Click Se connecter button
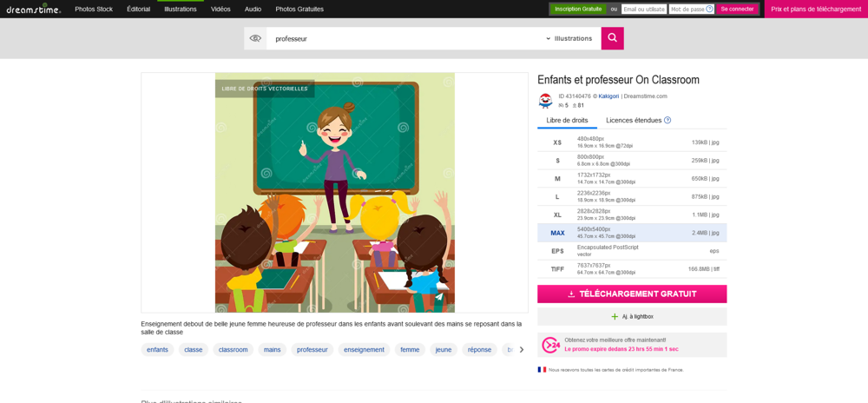This screenshot has width=868, height=403. point(737,9)
